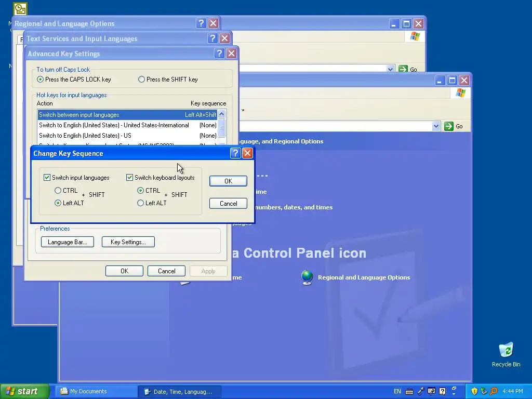532x399 pixels.
Task: Click the help icon in Change Key Sequence
Action: pos(235,153)
